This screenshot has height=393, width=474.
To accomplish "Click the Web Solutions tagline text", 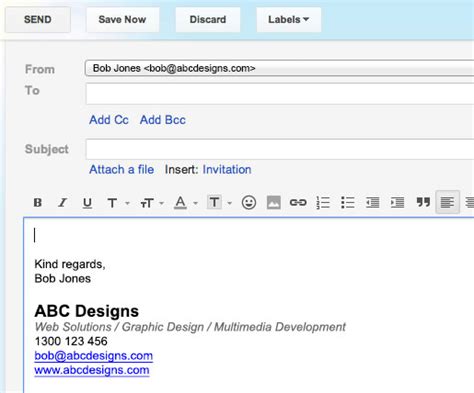I will point(190,327).
